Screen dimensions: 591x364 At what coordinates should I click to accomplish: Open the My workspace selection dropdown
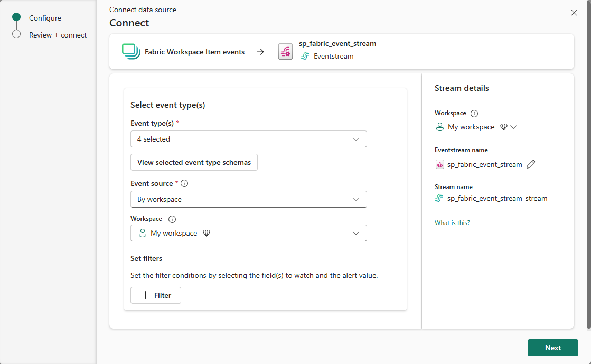248,233
